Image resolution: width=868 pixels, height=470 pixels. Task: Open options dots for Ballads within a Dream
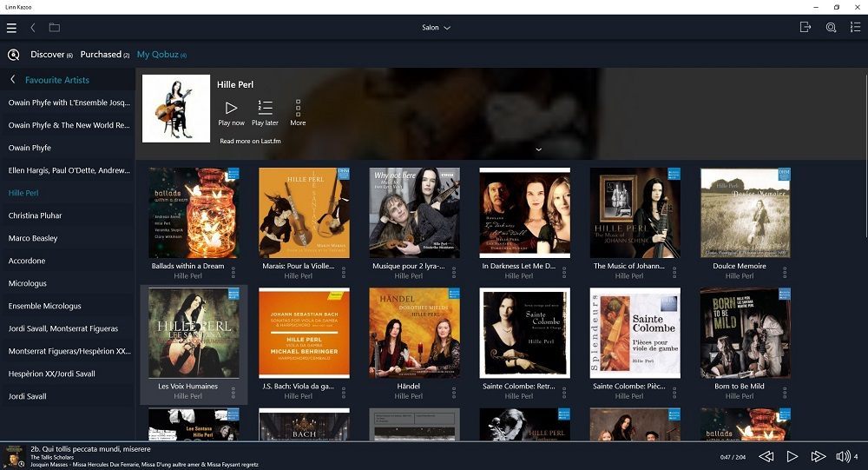(233, 272)
